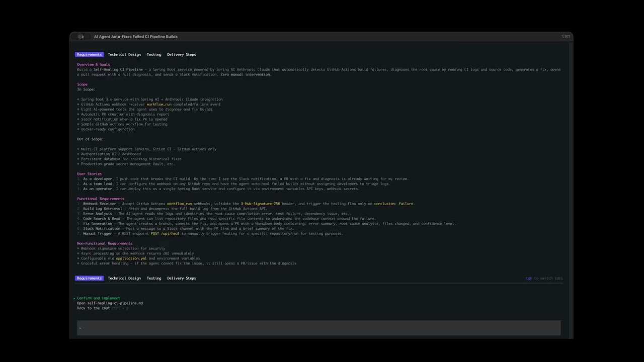Select Requirements in the bottom tab bar
Image resolution: width=644 pixels, height=362 pixels.
[89, 278]
